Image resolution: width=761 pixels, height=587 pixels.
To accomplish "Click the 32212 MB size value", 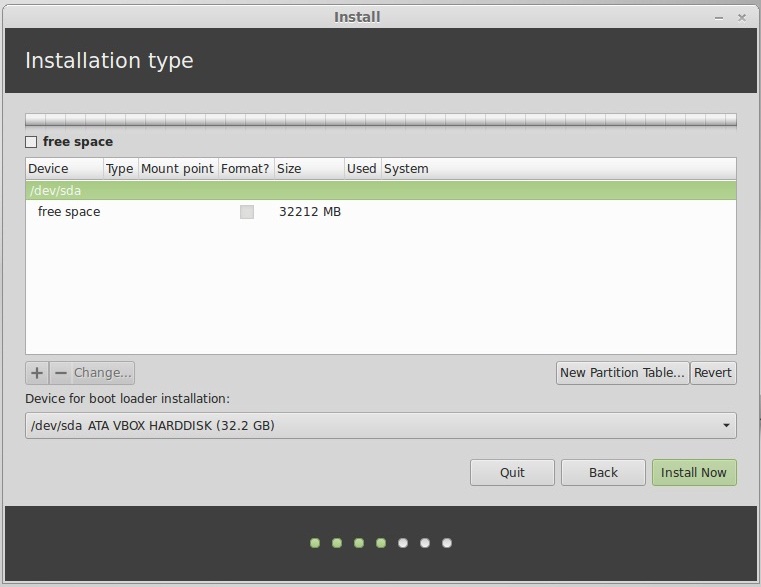I will [310, 212].
